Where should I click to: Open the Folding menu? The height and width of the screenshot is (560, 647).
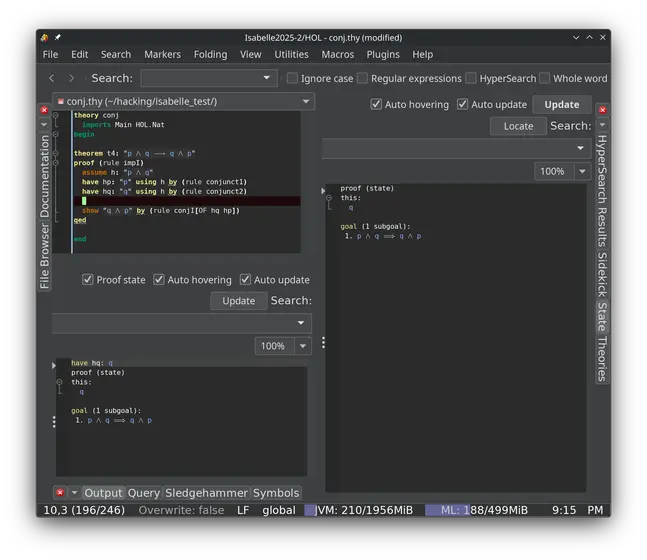(x=210, y=54)
